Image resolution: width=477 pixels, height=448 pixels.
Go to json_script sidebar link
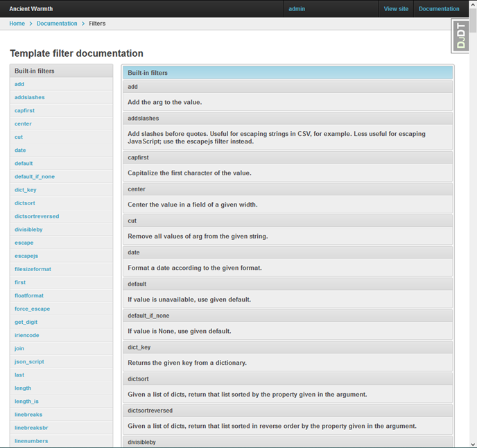coord(29,361)
